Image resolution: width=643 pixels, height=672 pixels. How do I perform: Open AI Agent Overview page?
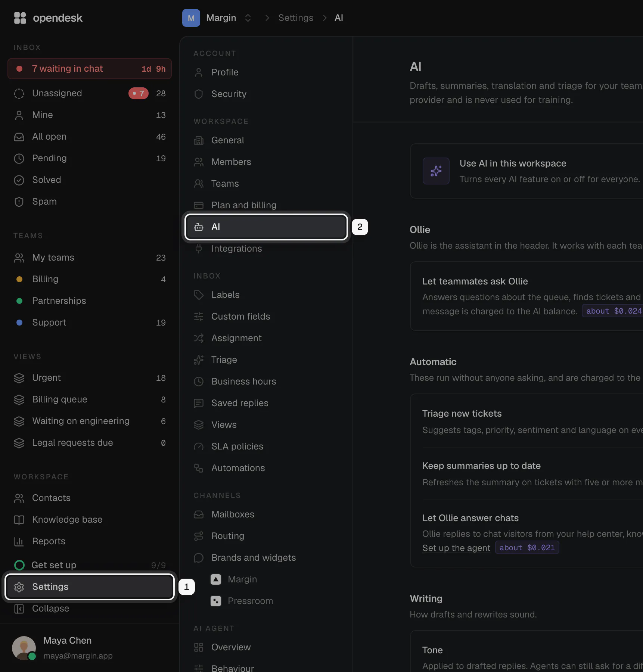click(267, 647)
